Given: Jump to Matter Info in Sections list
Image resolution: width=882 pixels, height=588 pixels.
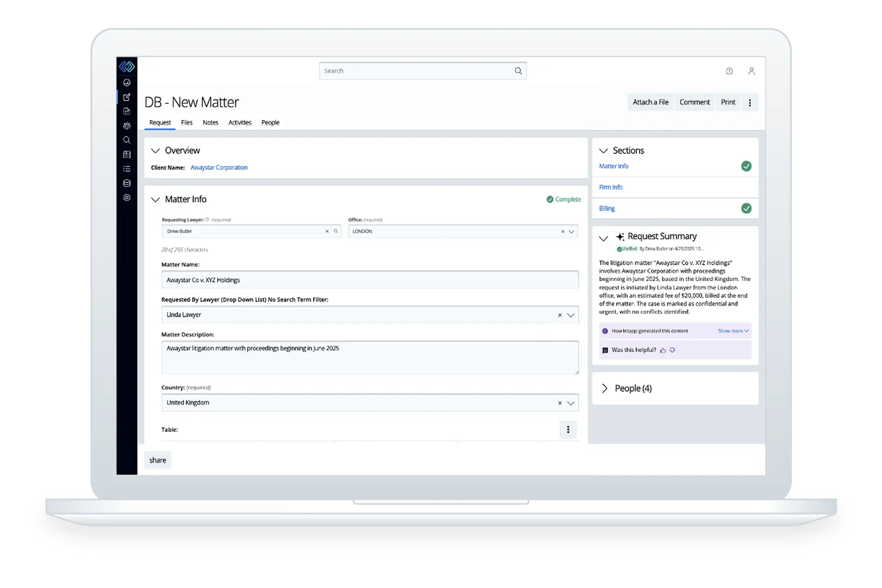Looking at the screenshot, I should point(613,166).
